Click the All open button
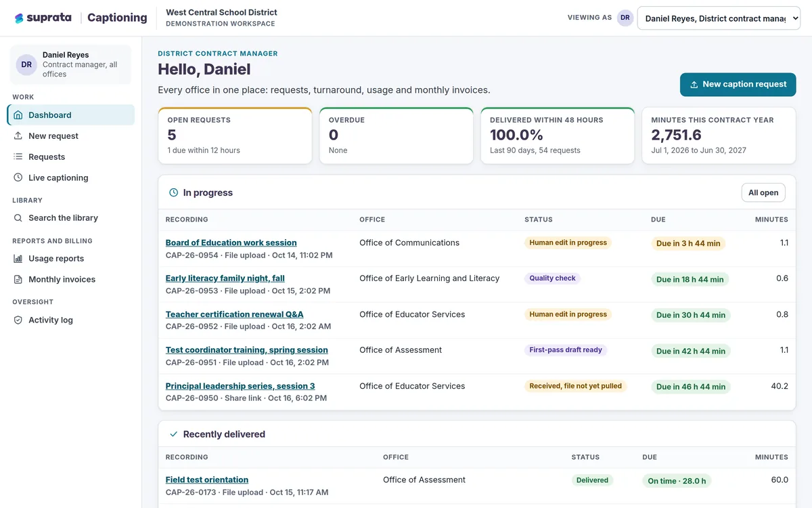Screen dimensions: 812x508 [x=763, y=192]
